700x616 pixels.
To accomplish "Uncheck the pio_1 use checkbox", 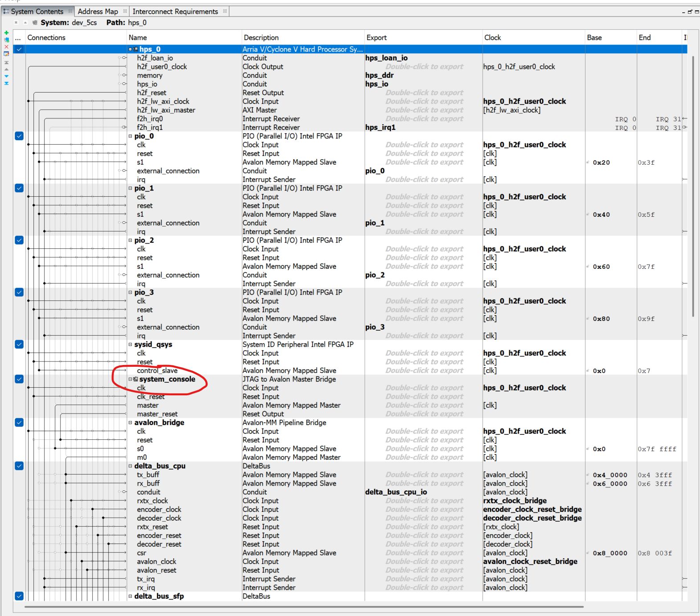I will coord(19,188).
